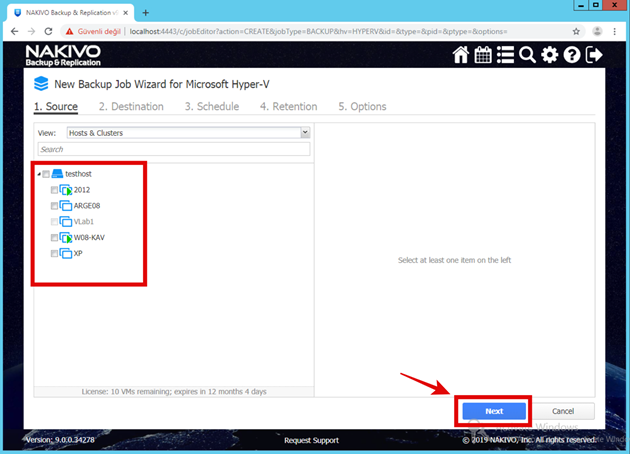Click the 'Güvenli değil' security label
Image resolution: width=630 pixels, height=454 pixels.
tap(99, 31)
